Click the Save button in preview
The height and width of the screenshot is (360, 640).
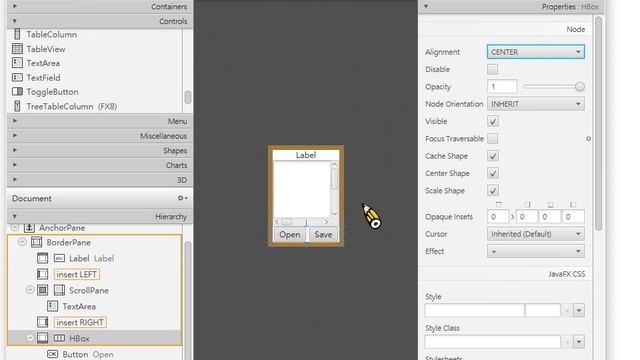[323, 235]
